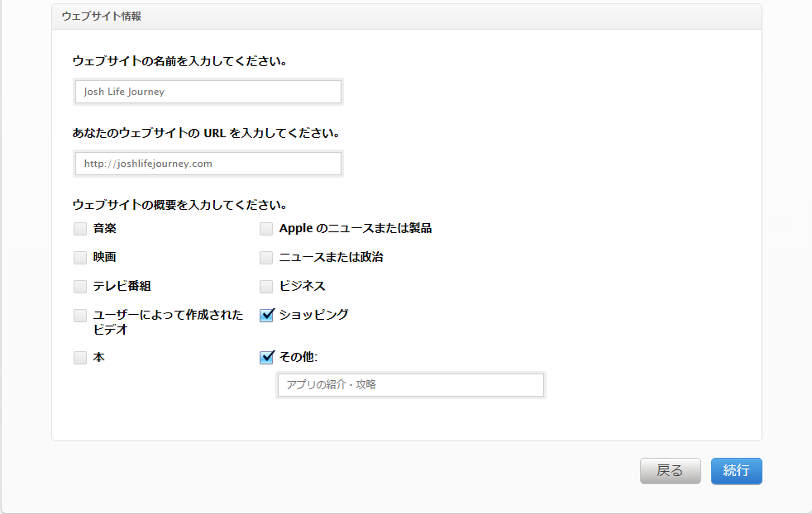
Task: Click the その他 description text field
Action: [x=410, y=385]
